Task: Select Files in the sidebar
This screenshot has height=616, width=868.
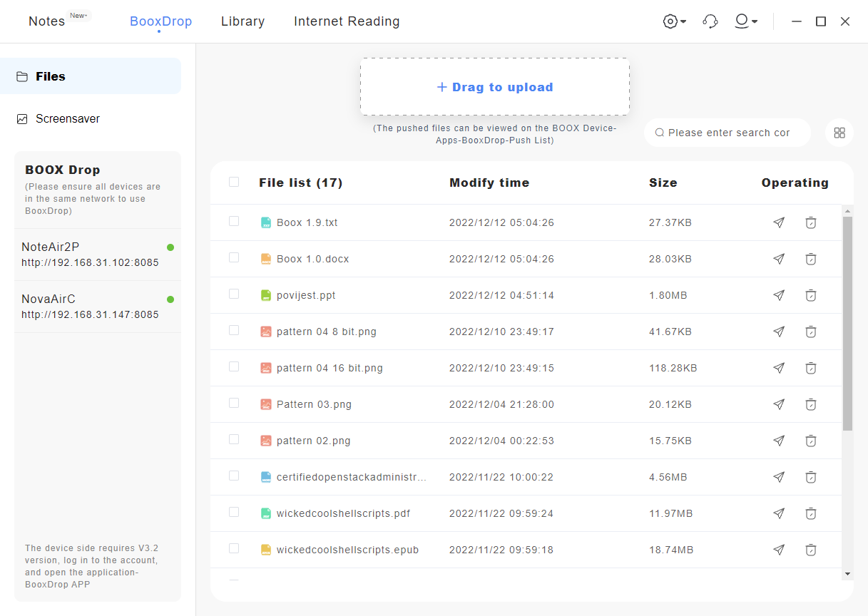Action: coord(91,76)
